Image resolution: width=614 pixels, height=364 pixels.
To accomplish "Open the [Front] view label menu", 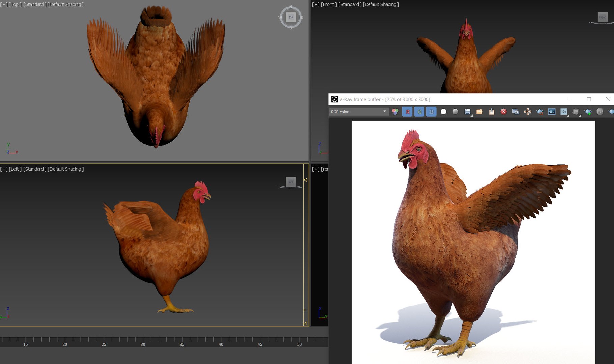I will click(329, 4).
